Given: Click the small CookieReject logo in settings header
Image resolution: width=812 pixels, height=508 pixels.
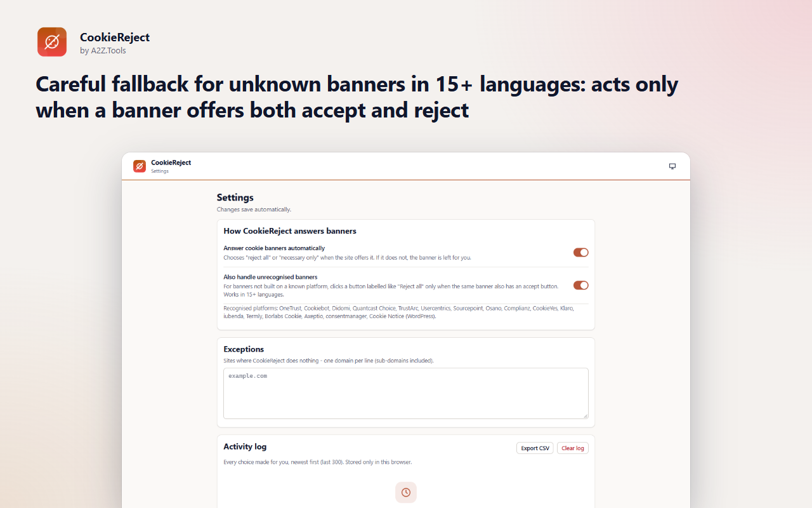Looking at the screenshot, I should [x=140, y=166].
